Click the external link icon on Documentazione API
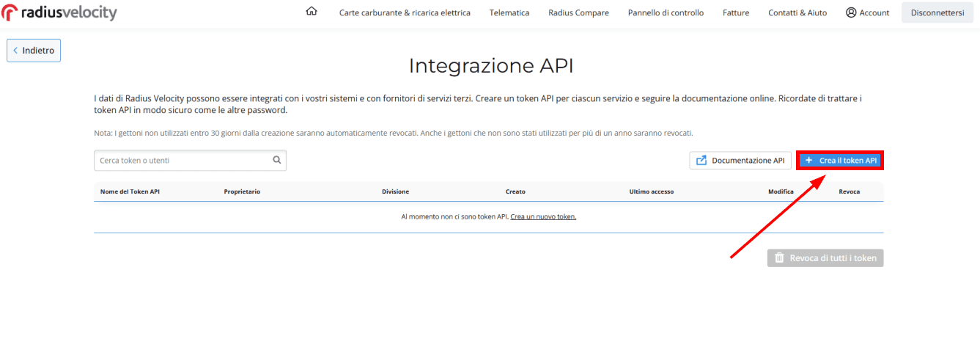Viewport: 980px width, 358px height. pos(701,161)
